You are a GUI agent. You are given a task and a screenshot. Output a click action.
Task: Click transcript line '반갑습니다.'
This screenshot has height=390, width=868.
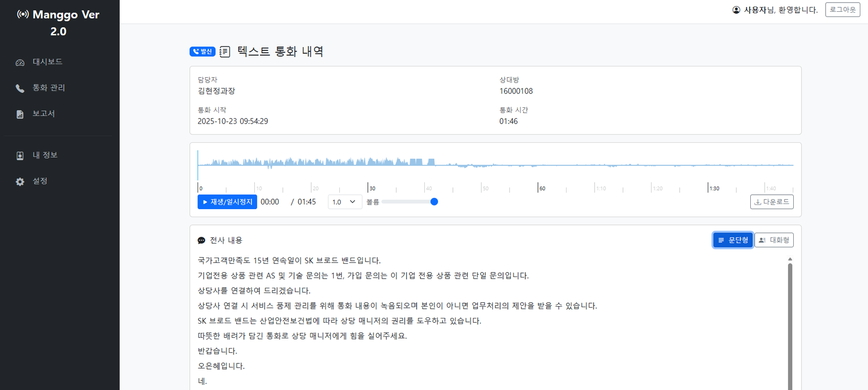tap(218, 351)
